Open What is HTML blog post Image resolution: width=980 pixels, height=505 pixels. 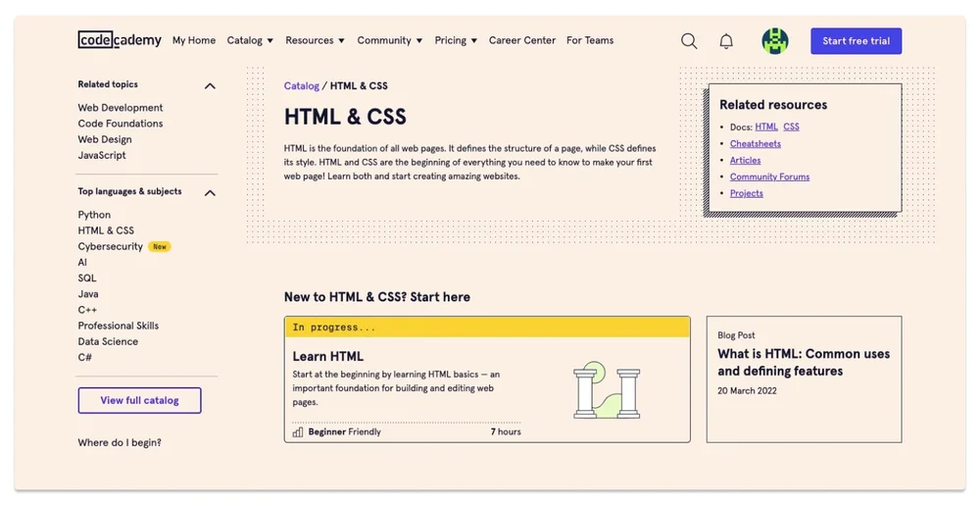coord(804,363)
